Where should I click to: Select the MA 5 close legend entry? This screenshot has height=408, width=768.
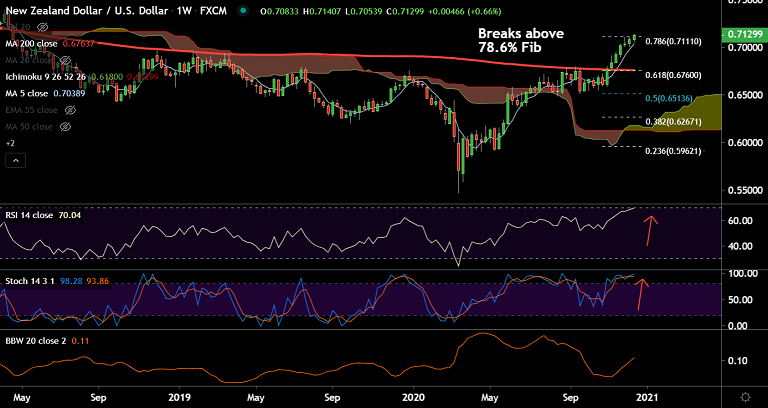point(27,94)
